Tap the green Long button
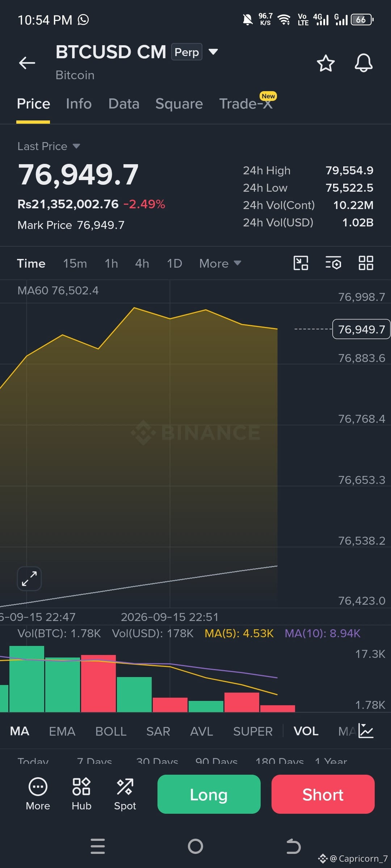The height and width of the screenshot is (868, 391). [x=209, y=794]
